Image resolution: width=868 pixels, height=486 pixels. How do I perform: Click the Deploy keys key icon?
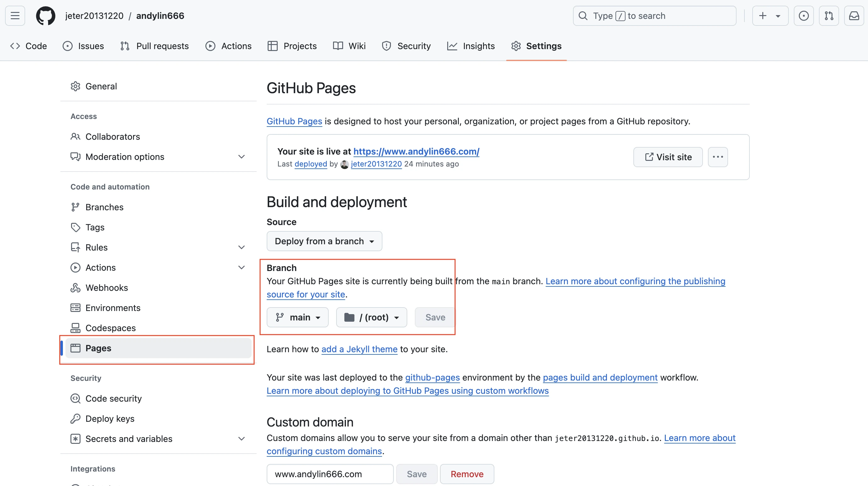75,419
